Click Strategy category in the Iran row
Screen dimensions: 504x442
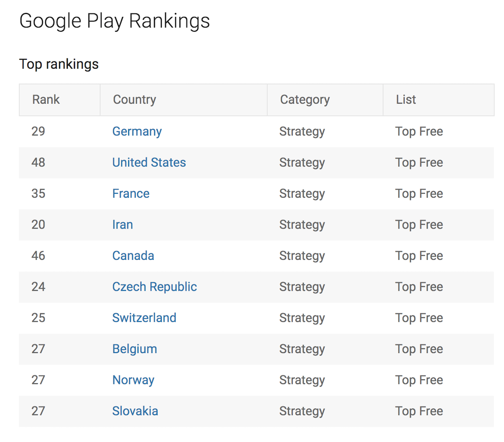302,225
